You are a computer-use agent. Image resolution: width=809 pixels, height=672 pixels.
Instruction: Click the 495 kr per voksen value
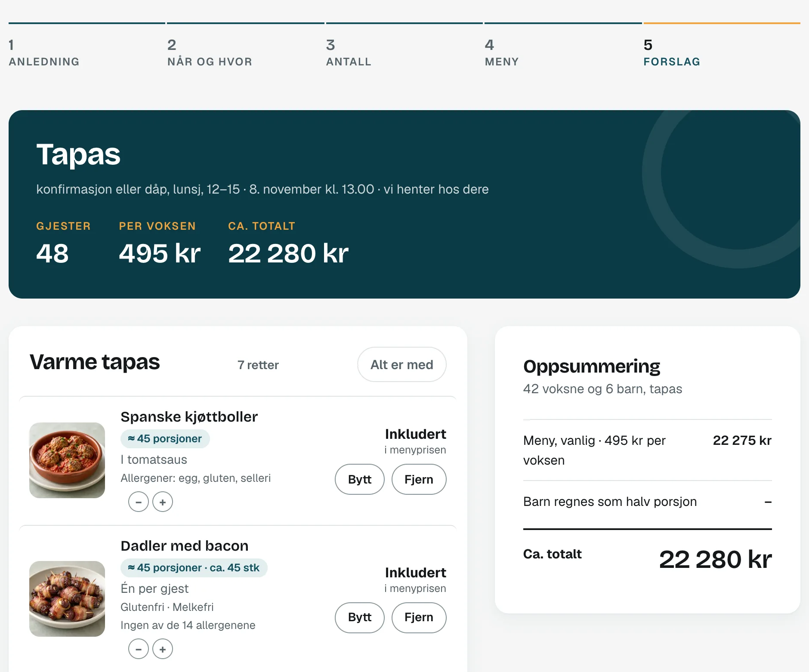pos(160,253)
